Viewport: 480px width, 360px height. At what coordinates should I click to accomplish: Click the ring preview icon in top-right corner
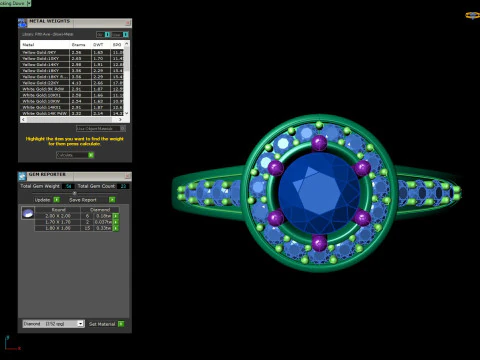472,15
